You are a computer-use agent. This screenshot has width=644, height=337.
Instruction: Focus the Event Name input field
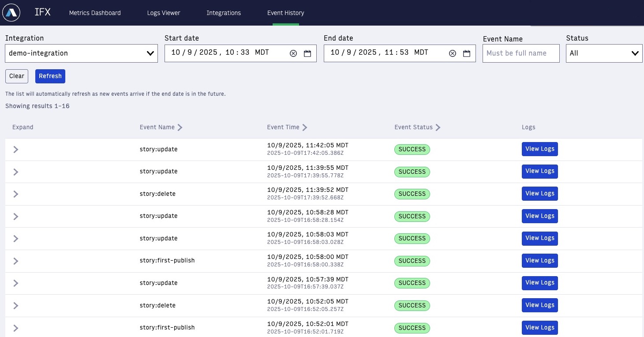click(521, 53)
